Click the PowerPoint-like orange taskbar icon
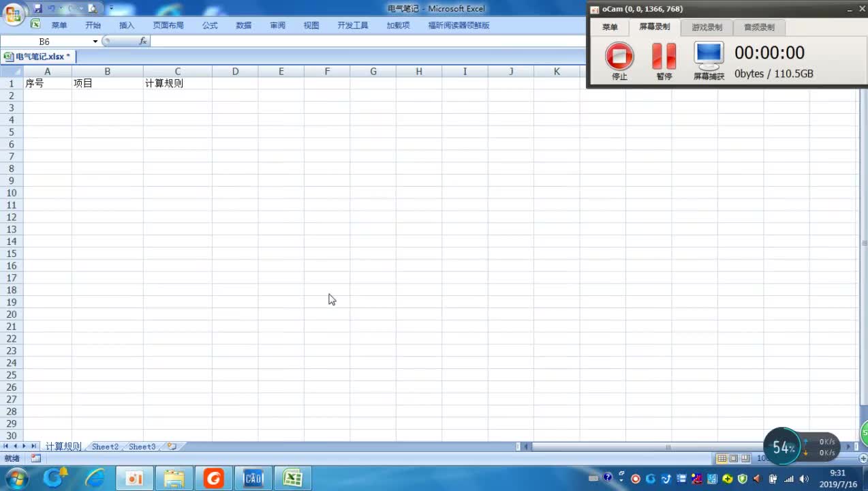 [x=135, y=479]
